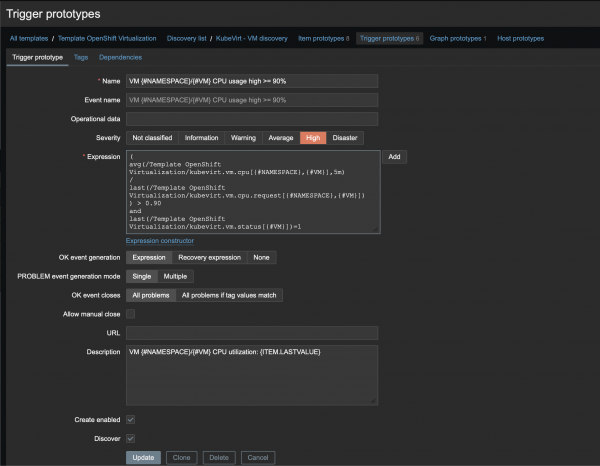Screen dimensions: 600x466
Task: Click the Clone button
Action: pos(181,458)
